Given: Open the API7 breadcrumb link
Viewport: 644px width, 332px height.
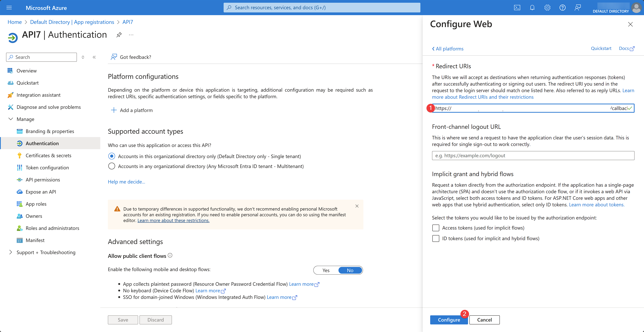Looking at the screenshot, I should click(128, 22).
